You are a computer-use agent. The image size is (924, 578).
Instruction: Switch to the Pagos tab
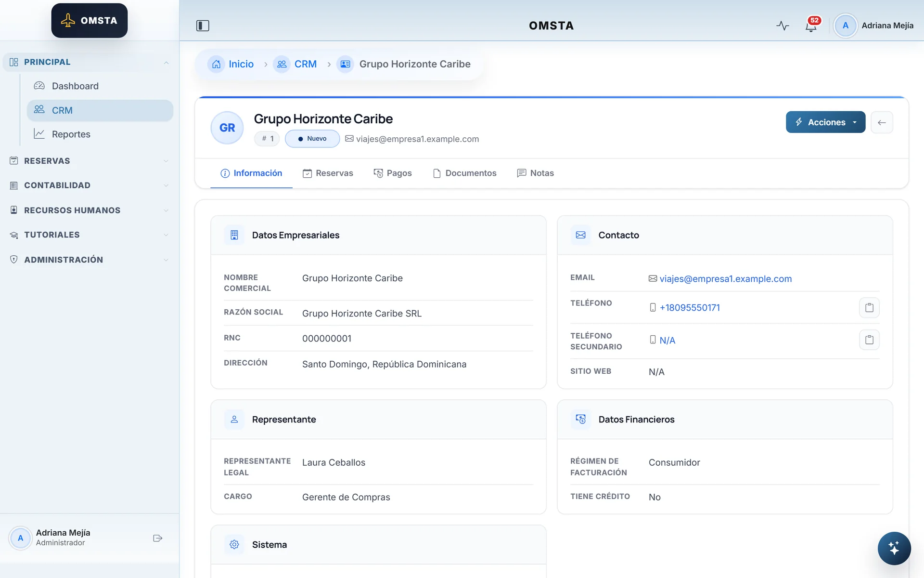click(x=393, y=173)
